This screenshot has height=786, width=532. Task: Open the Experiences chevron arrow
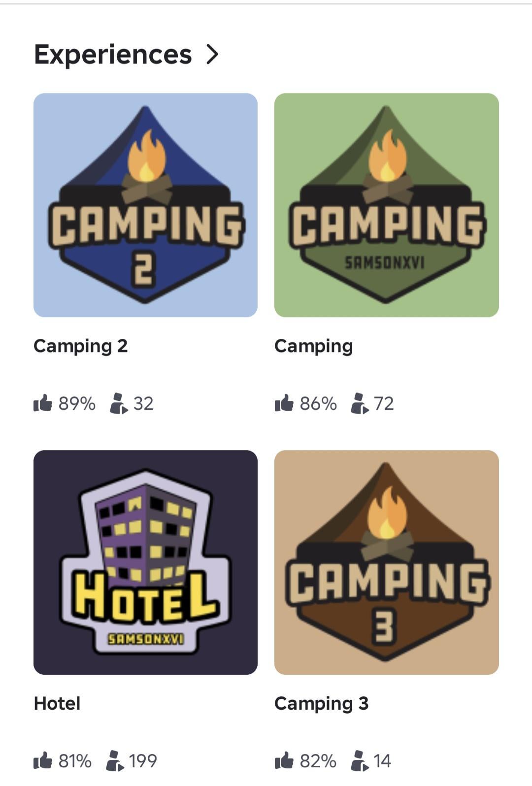212,54
